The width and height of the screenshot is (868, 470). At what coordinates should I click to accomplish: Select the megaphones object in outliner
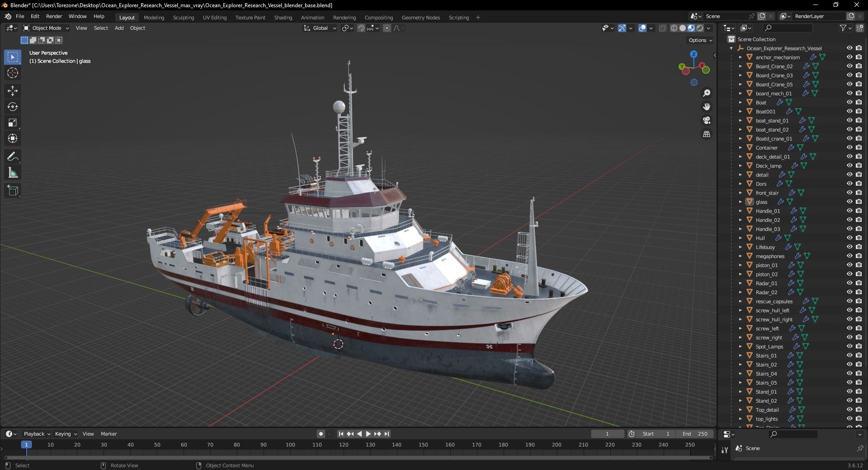coord(770,256)
